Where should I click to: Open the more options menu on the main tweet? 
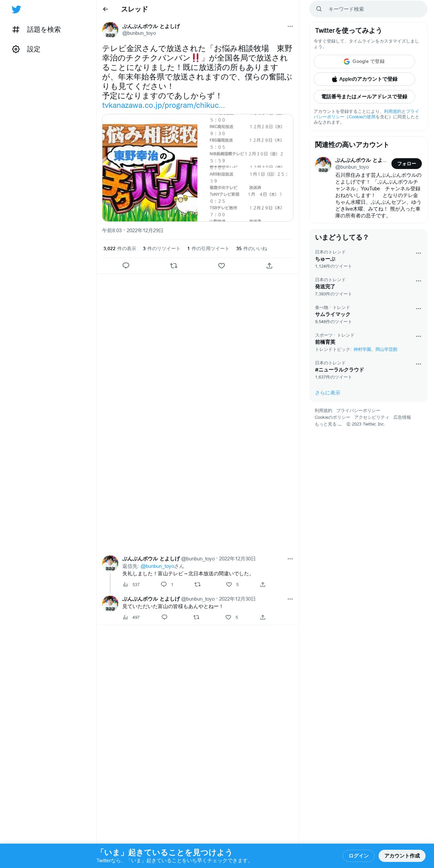(x=290, y=26)
